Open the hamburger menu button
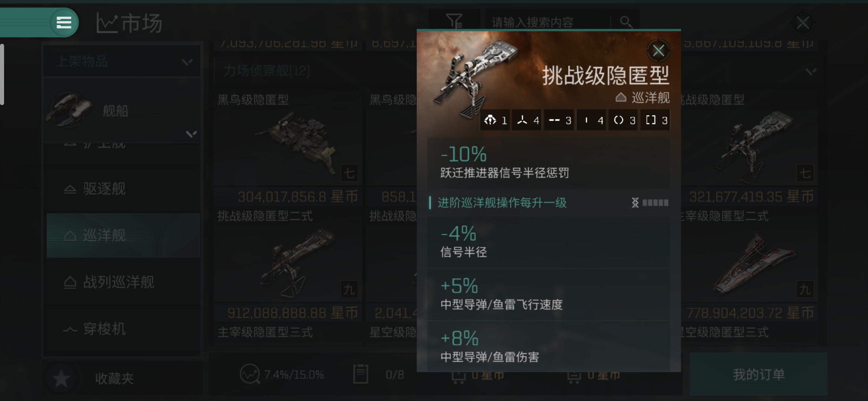 64,23
